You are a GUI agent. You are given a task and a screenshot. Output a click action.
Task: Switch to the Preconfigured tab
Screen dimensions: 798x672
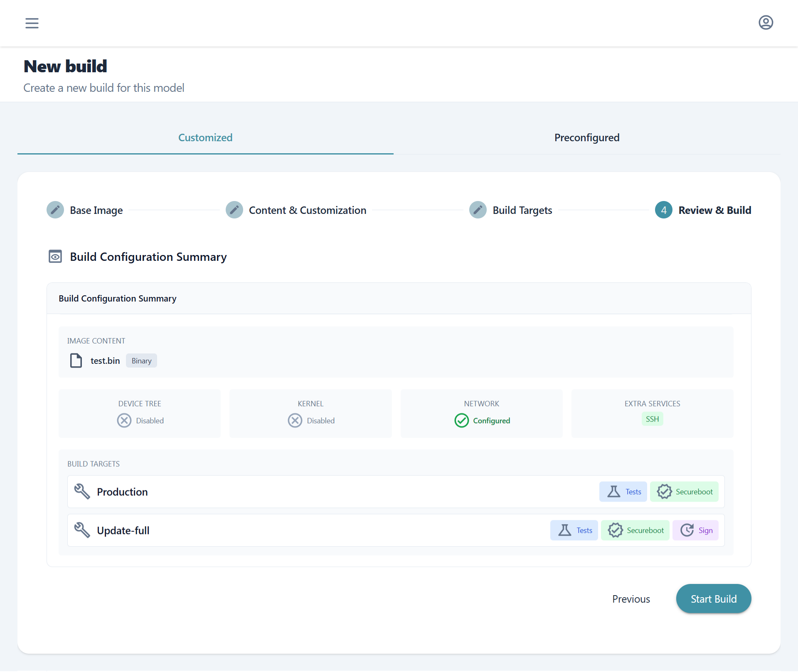coord(586,138)
